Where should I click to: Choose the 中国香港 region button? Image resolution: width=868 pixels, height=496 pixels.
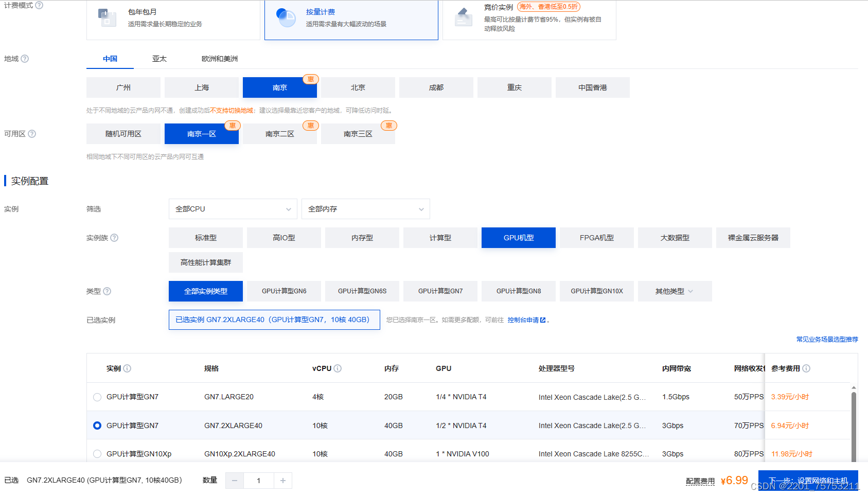point(593,87)
